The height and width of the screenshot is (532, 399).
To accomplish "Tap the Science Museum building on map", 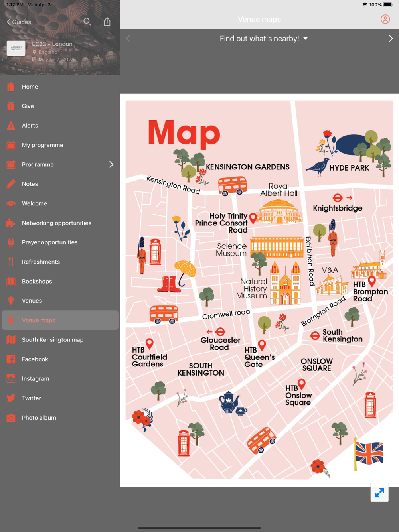I will (x=277, y=247).
